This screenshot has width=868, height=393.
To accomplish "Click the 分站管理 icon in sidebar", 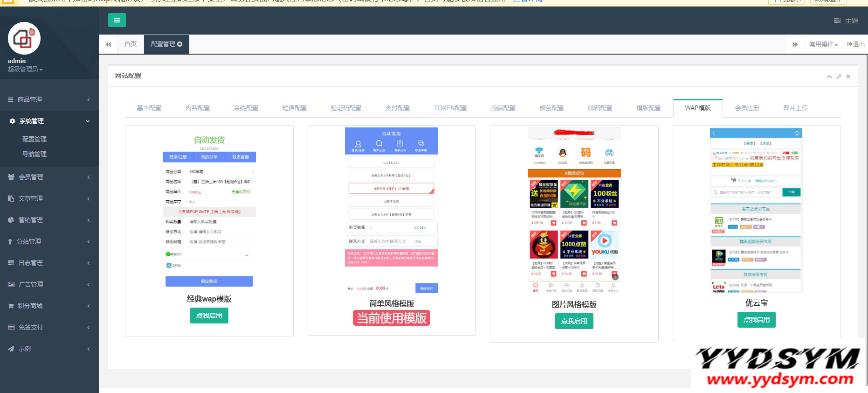I will 10,241.
